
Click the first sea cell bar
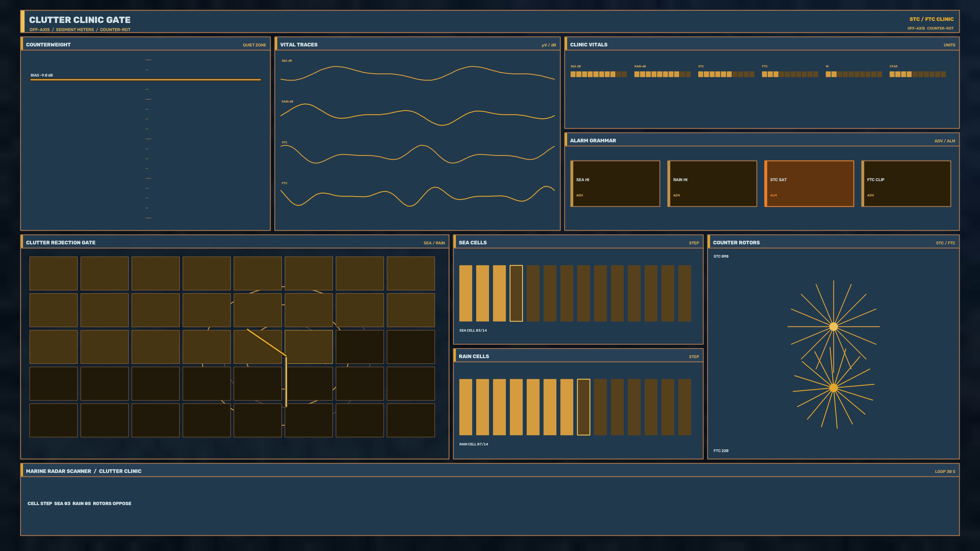(466, 293)
